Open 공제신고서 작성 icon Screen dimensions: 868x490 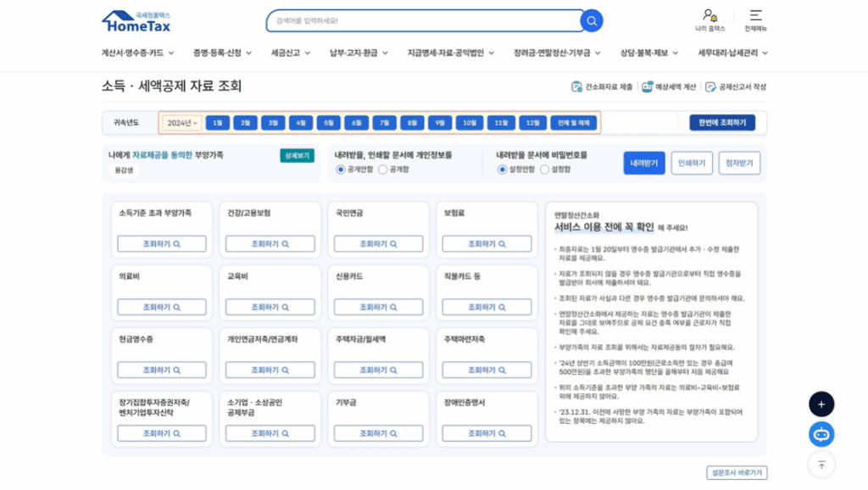point(710,86)
